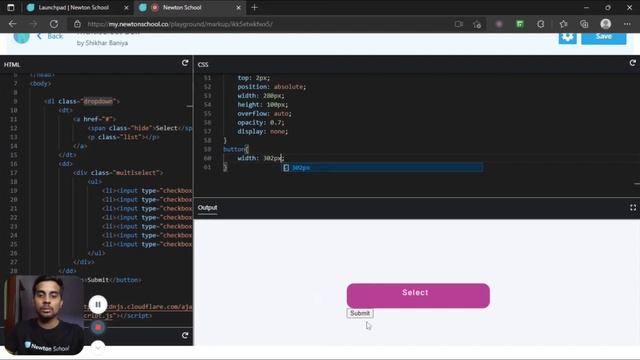Open the browser profile avatar
Viewport: 640px width, 360px height.
coord(605,24)
